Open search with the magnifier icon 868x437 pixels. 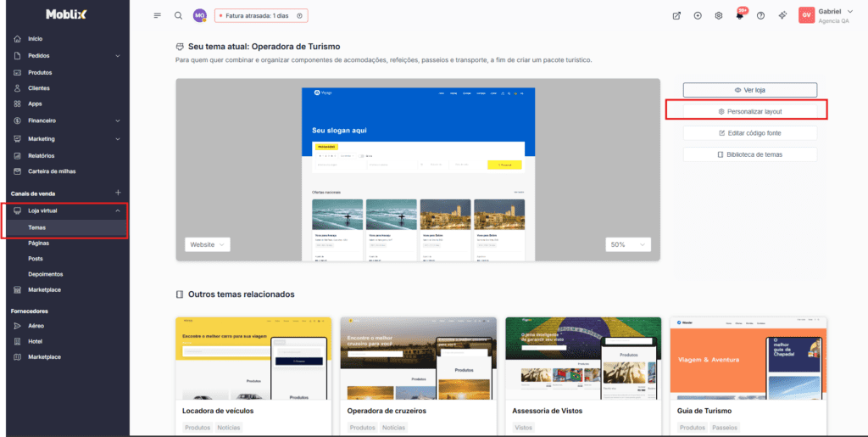coord(178,15)
